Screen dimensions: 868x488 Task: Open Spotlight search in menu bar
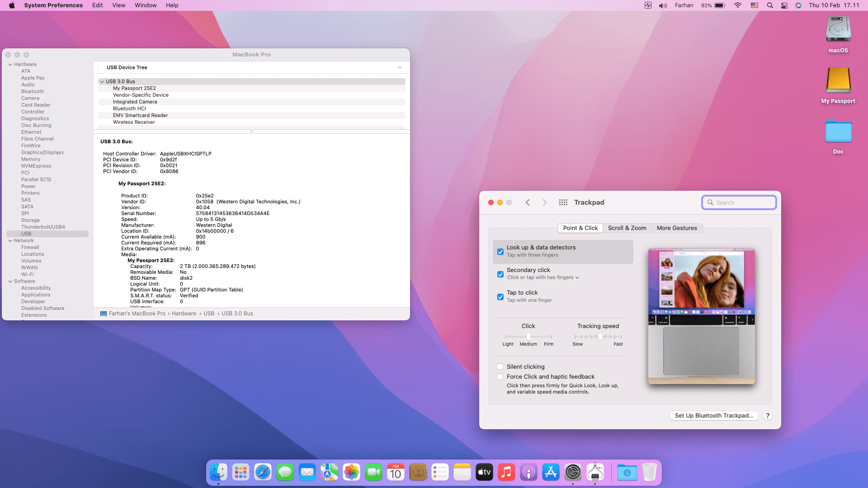(x=769, y=5)
